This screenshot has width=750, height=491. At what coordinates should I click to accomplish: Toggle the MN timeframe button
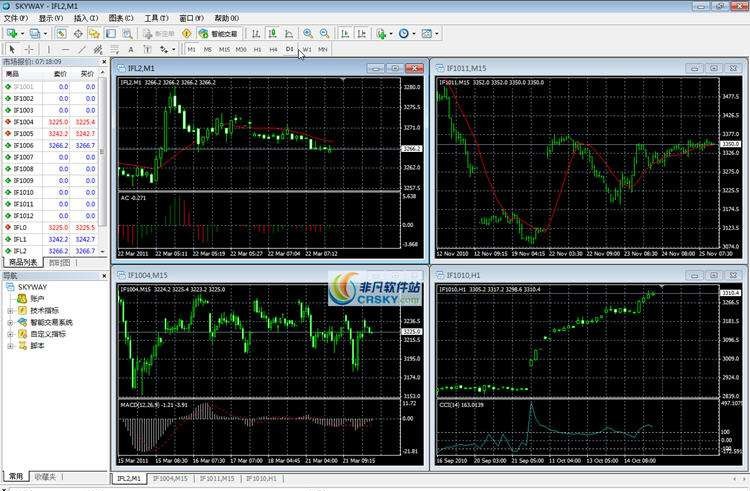click(x=323, y=49)
